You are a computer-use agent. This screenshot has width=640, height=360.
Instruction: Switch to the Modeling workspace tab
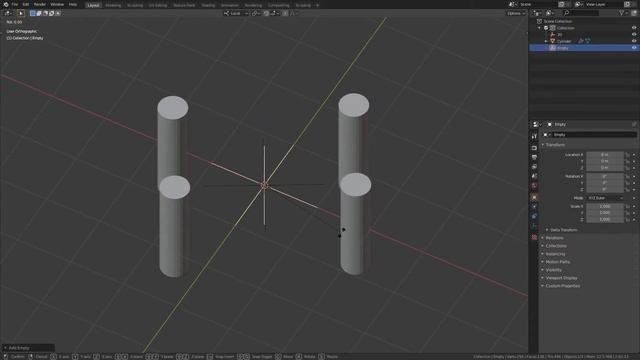tap(113, 5)
